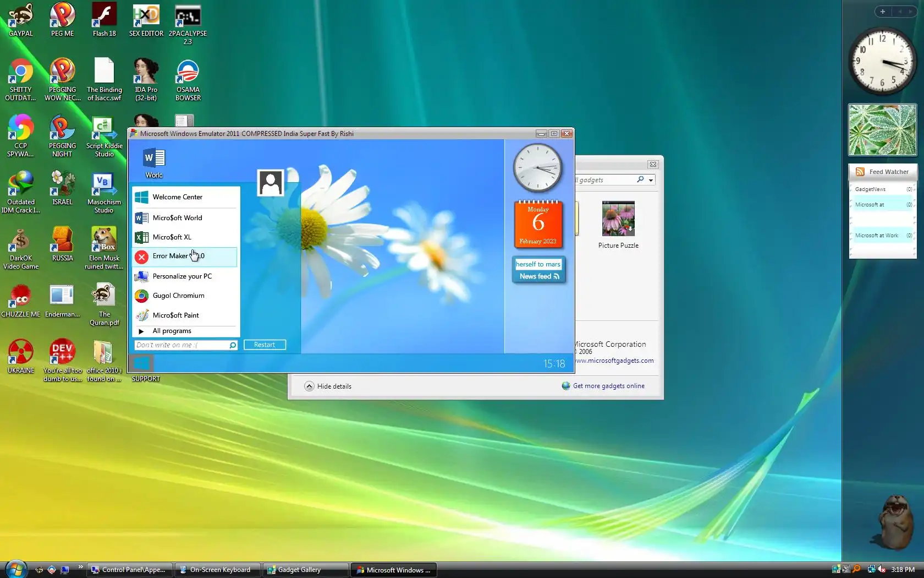The height and width of the screenshot is (578, 924).
Task: Expand All programs in the emulator start menu
Action: point(186,331)
